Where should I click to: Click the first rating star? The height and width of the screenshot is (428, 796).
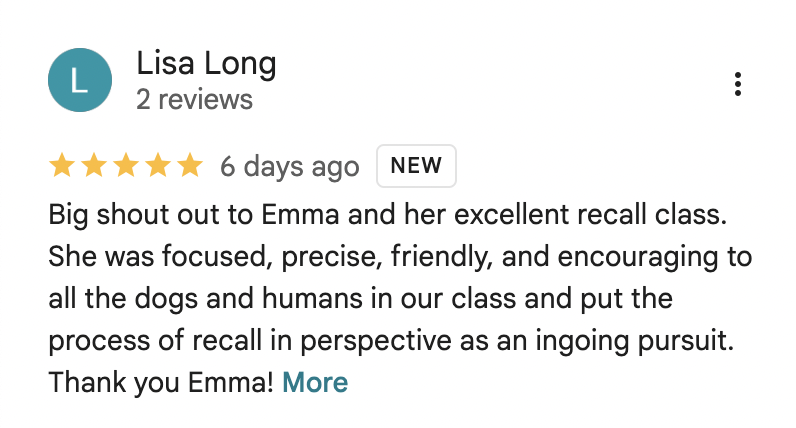click(x=62, y=166)
